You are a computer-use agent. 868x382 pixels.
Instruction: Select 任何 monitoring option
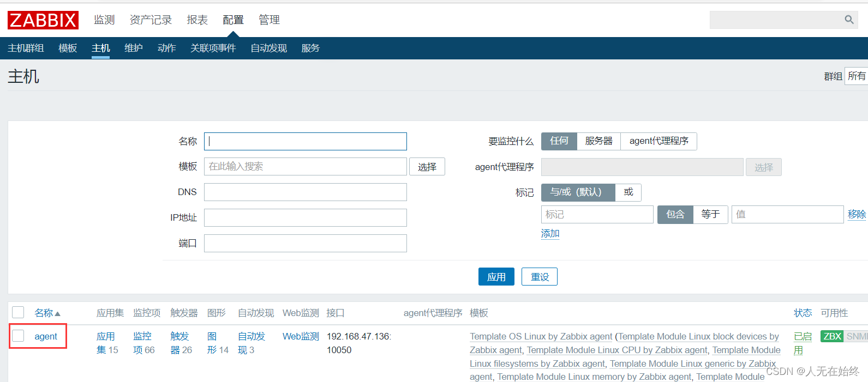coord(559,141)
